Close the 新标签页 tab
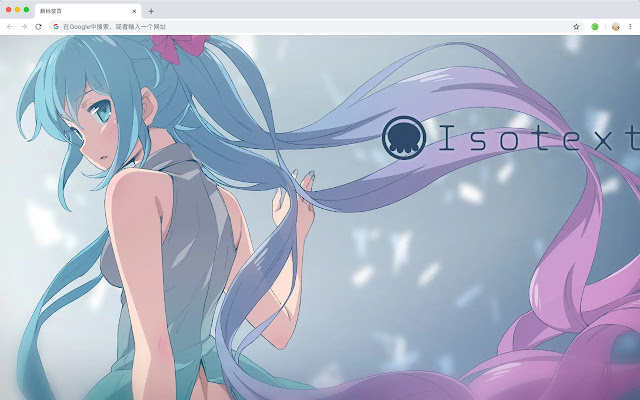 pyautogui.click(x=134, y=11)
